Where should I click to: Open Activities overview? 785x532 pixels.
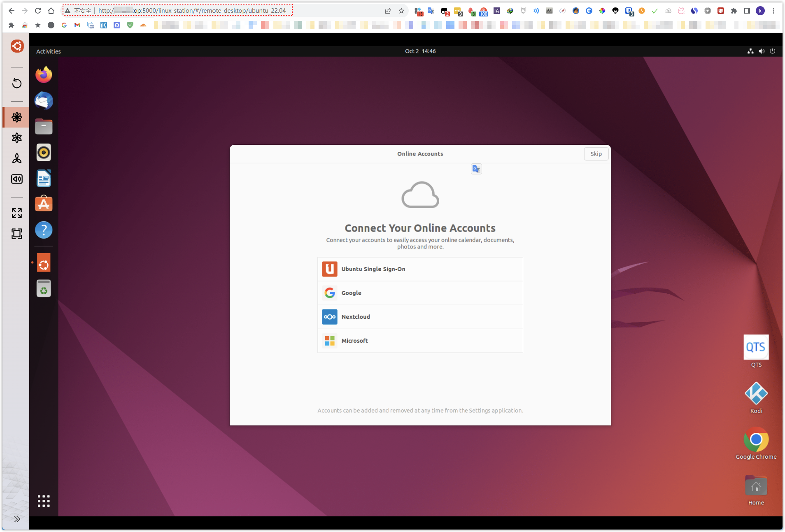click(48, 51)
